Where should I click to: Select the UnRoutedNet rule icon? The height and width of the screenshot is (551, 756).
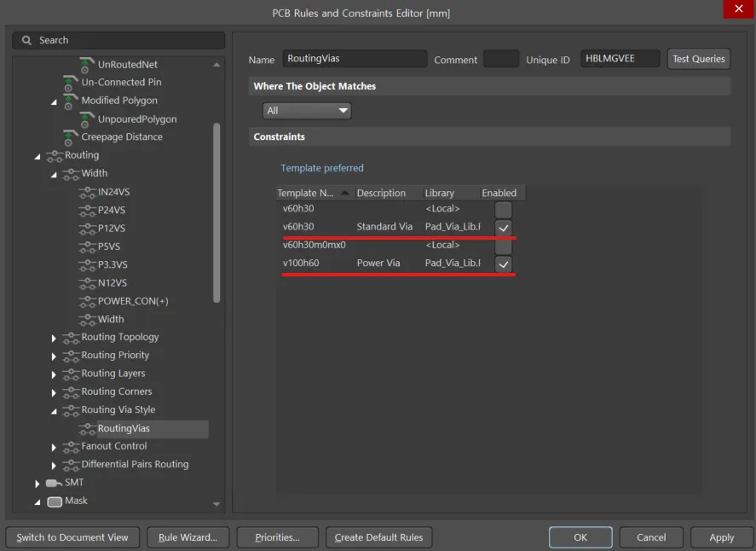pos(87,65)
